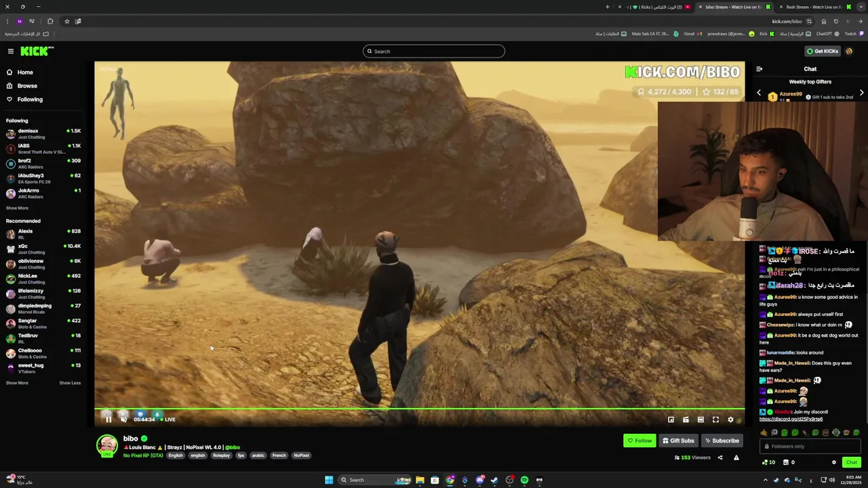
Task: Open Following in the sidebar
Action: [30, 99]
